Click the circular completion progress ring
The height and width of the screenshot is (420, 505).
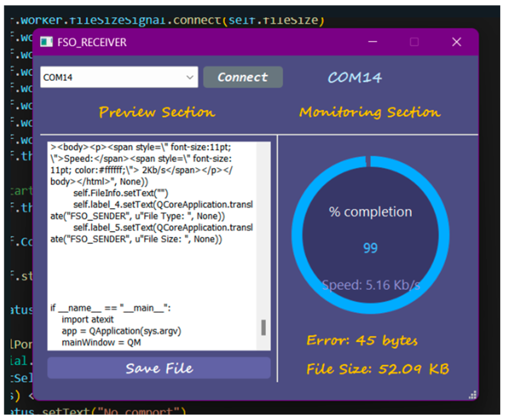(x=370, y=234)
